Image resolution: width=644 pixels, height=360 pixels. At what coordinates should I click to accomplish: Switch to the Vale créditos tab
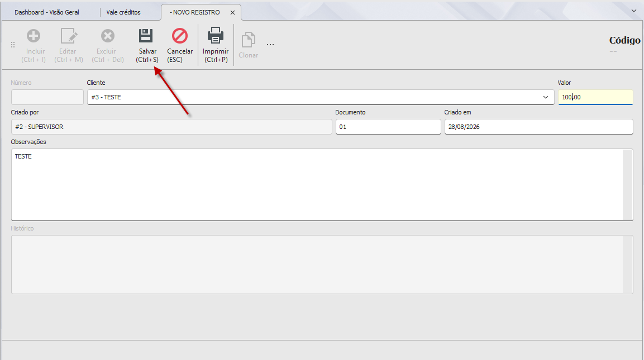123,12
